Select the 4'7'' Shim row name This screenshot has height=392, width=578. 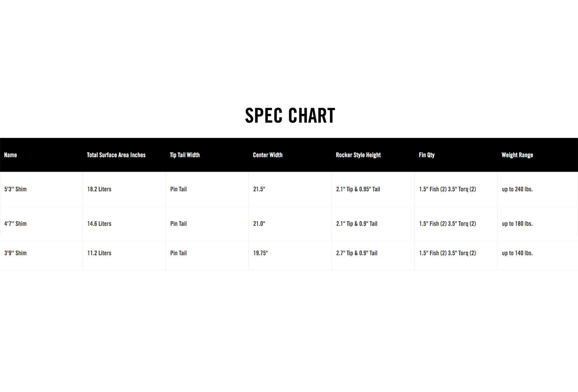[16, 224]
